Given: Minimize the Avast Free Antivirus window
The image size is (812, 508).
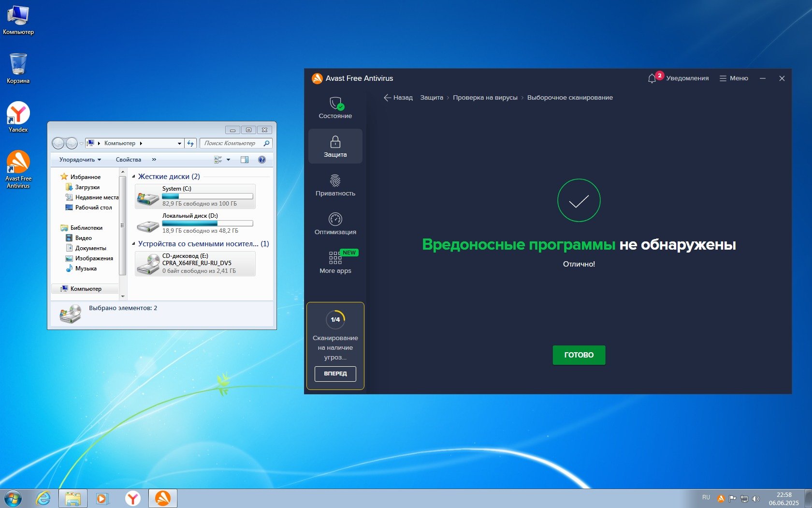Looking at the screenshot, I should coord(763,78).
